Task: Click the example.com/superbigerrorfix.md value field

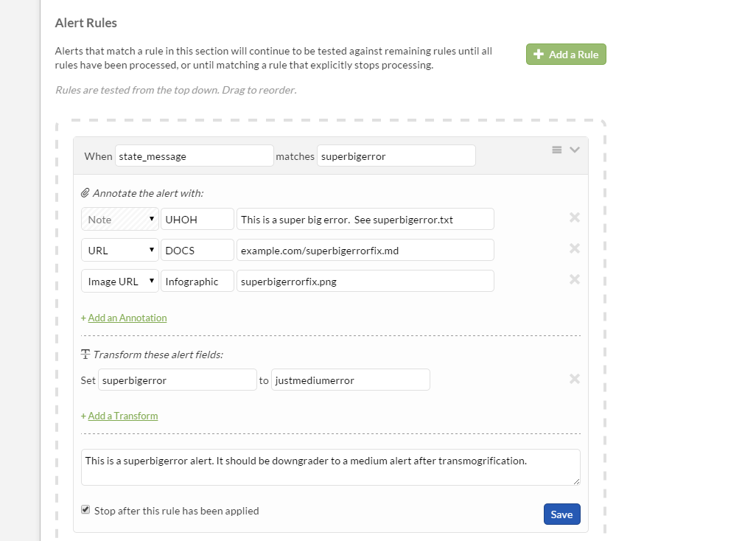Action: [x=365, y=251]
